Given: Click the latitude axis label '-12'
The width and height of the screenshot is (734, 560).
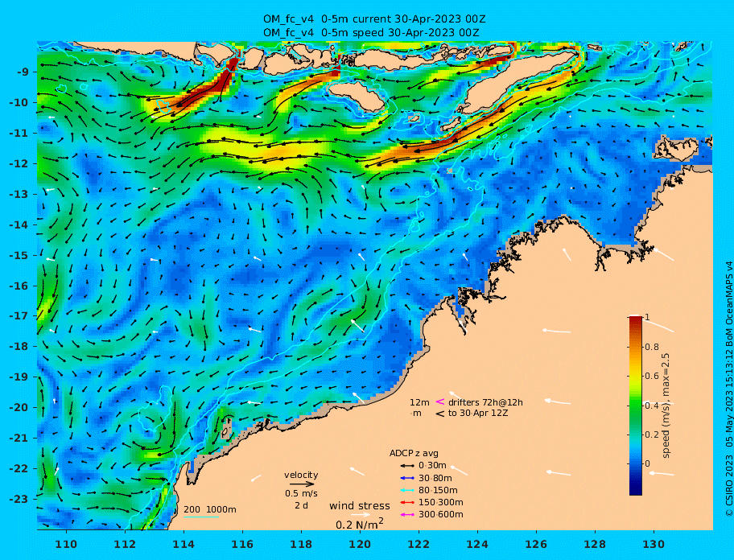Looking at the screenshot, I should 20,164.
